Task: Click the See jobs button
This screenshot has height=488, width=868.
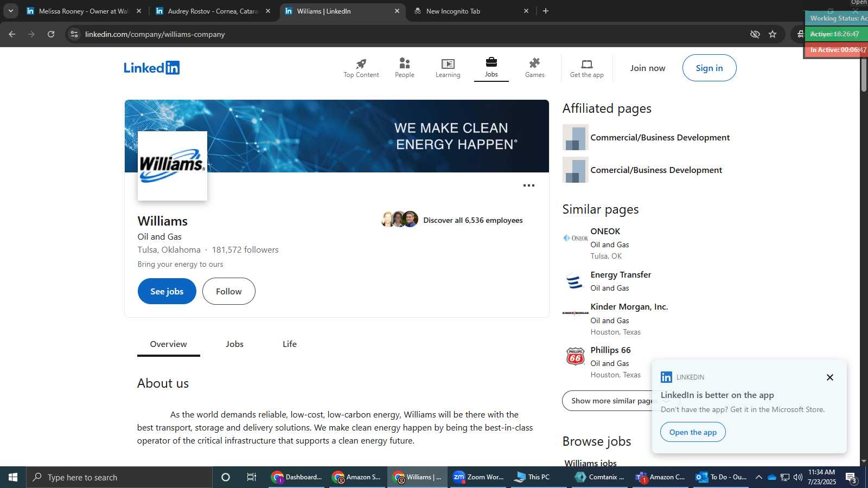Action: click(x=167, y=291)
